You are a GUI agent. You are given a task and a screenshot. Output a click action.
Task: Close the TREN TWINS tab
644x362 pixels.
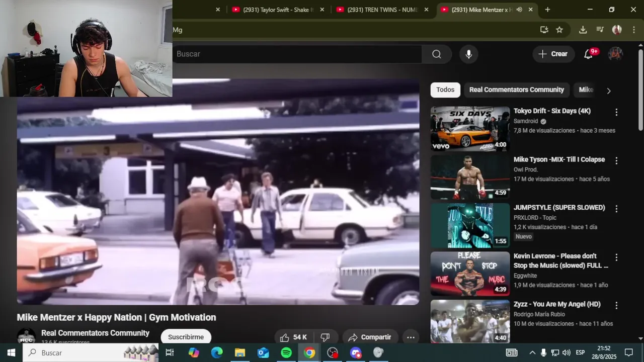click(426, 10)
